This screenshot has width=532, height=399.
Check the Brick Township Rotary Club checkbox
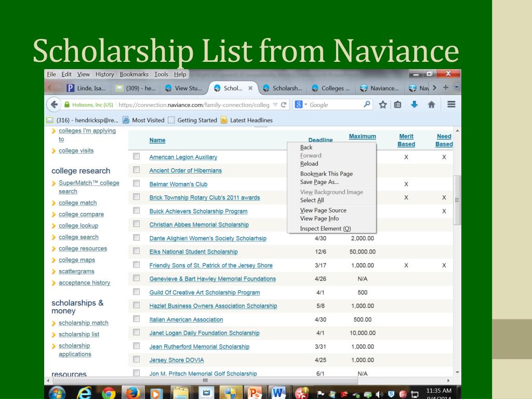pyautogui.click(x=137, y=197)
